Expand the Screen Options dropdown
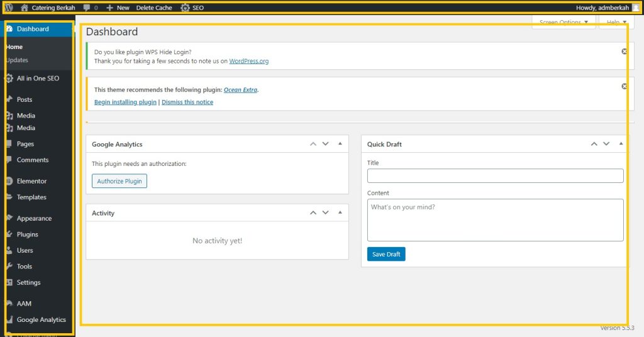The image size is (644, 337). click(x=563, y=22)
